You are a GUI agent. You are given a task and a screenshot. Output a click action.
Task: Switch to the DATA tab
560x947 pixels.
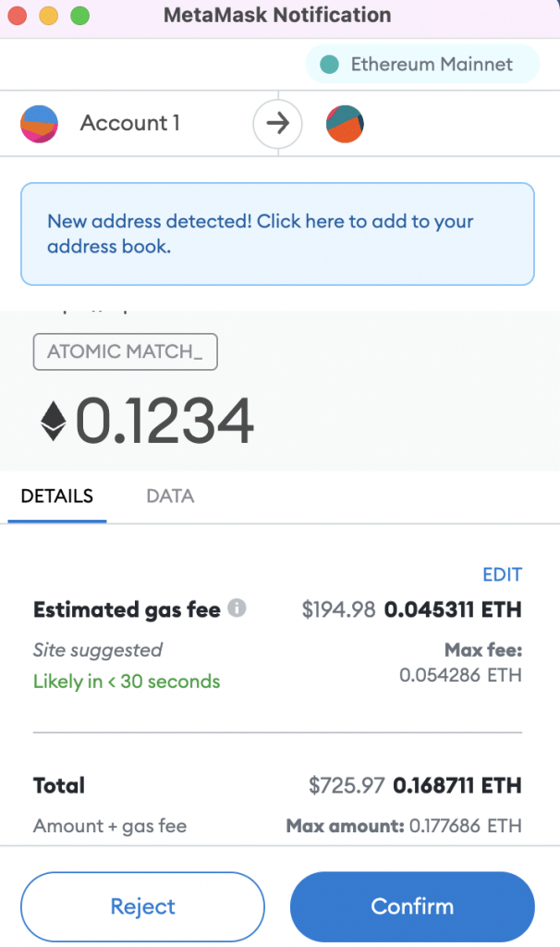(170, 497)
